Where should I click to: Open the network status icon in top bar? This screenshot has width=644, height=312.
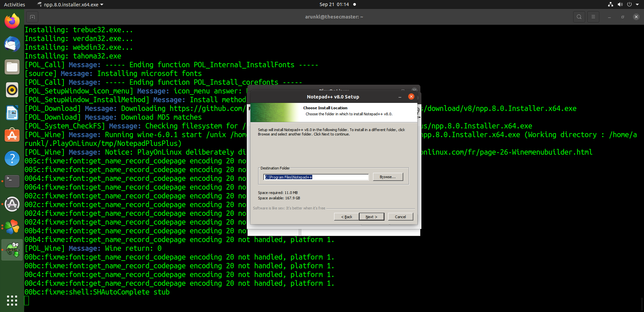coord(610,4)
